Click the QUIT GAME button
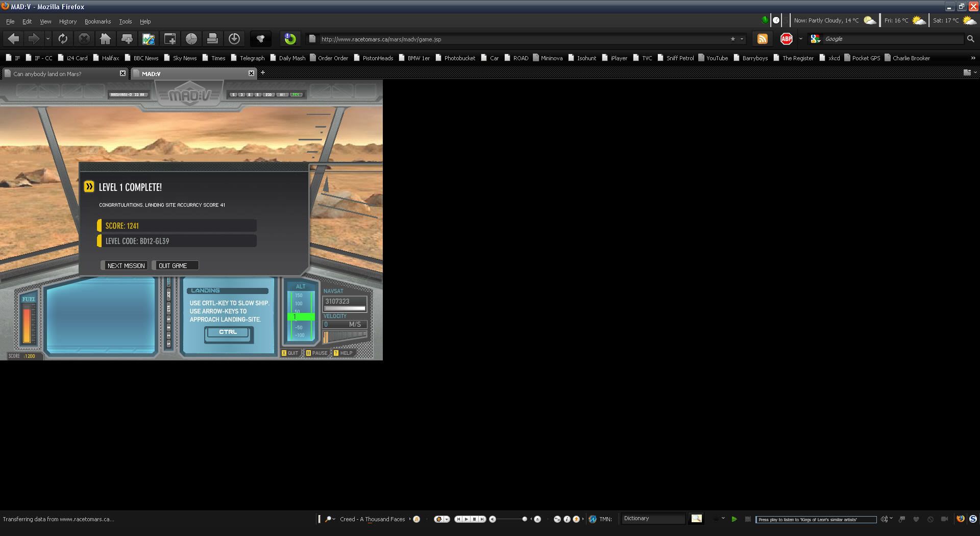 pos(174,265)
